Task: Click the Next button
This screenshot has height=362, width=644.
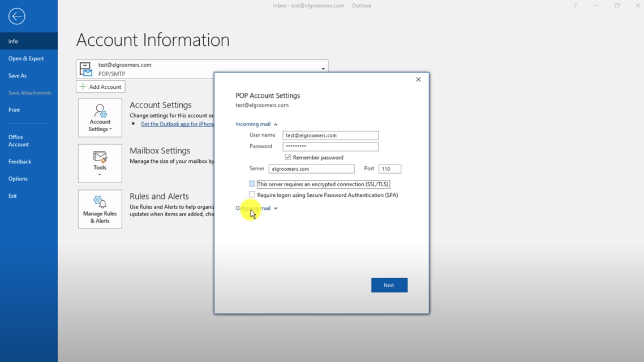Action: 389,285
